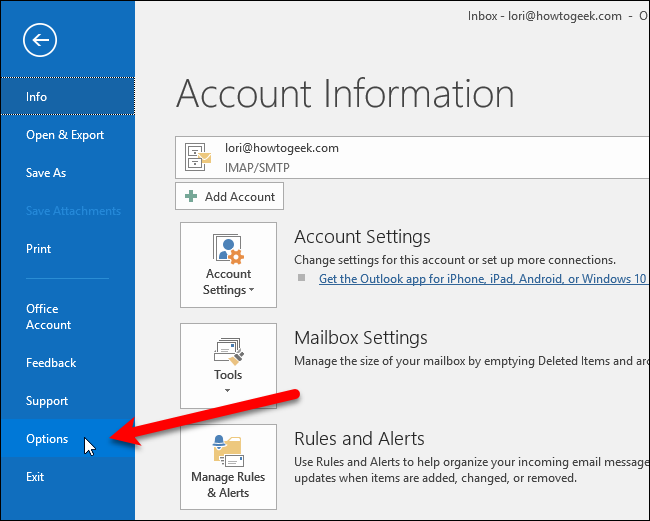Click the Account Settings icon
Screen dimensions: 650x521
pyautogui.click(x=229, y=248)
